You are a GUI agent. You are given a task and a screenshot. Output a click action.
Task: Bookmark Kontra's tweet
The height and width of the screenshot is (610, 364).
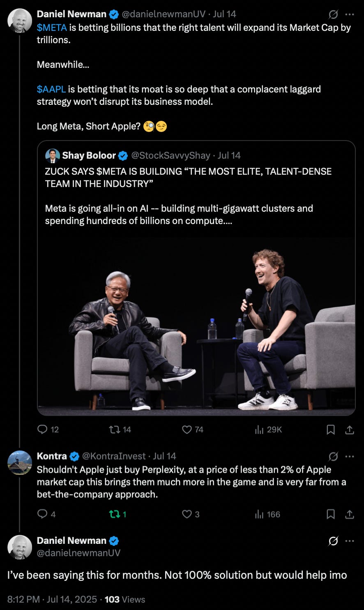(x=330, y=514)
